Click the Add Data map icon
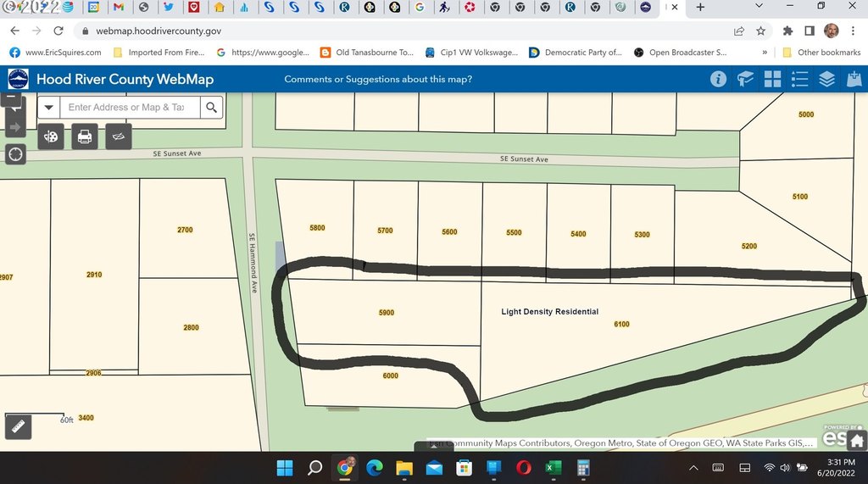The width and height of the screenshot is (868, 484). [854, 80]
